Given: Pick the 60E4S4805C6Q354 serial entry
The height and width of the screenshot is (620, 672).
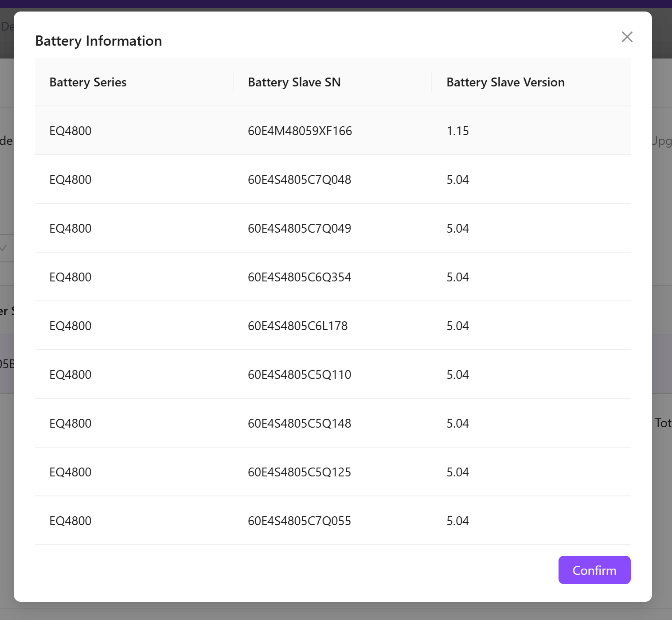Looking at the screenshot, I should [x=299, y=277].
